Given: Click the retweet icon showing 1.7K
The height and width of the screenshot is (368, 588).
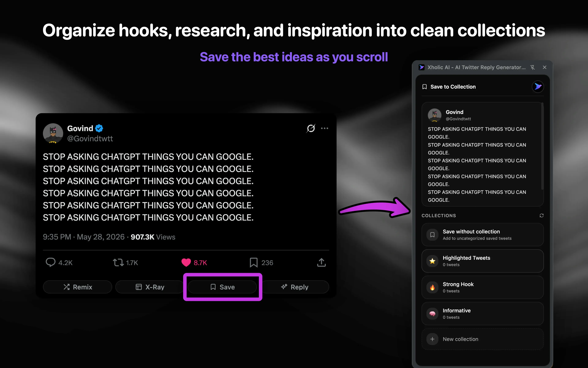Looking at the screenshot, I should 118,262.
